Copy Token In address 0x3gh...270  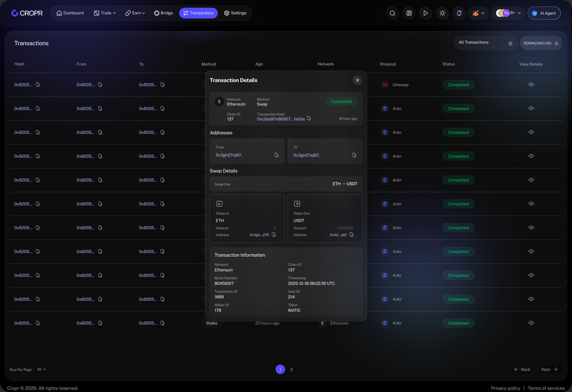pyautogui.click(x=274, y=235)
